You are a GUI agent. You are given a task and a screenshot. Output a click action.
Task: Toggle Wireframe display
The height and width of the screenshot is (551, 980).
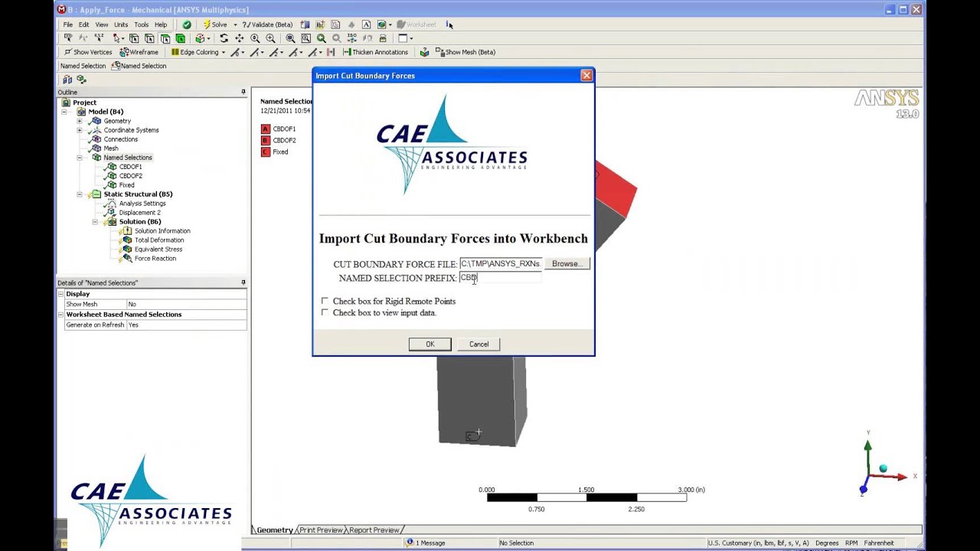point(139,52)
